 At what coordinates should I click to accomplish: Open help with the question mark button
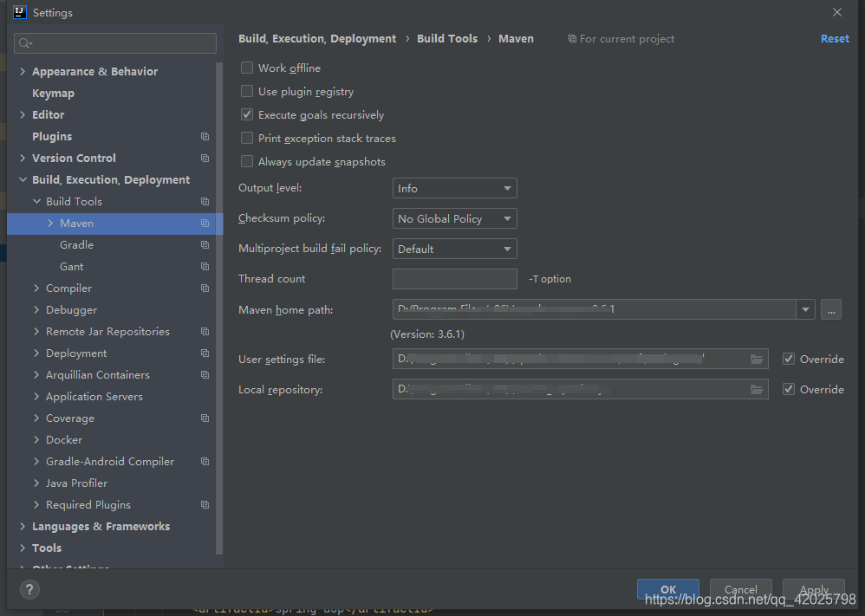click(29, 589)
